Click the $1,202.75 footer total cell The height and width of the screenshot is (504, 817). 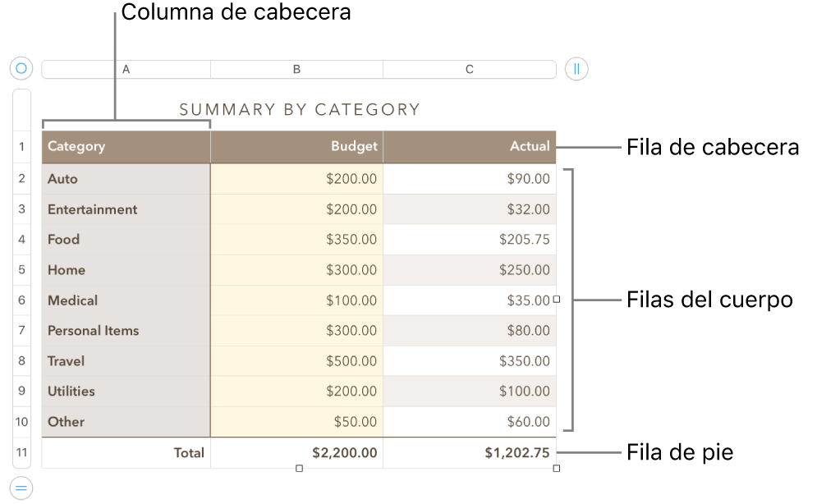click(x=469, y=452)
